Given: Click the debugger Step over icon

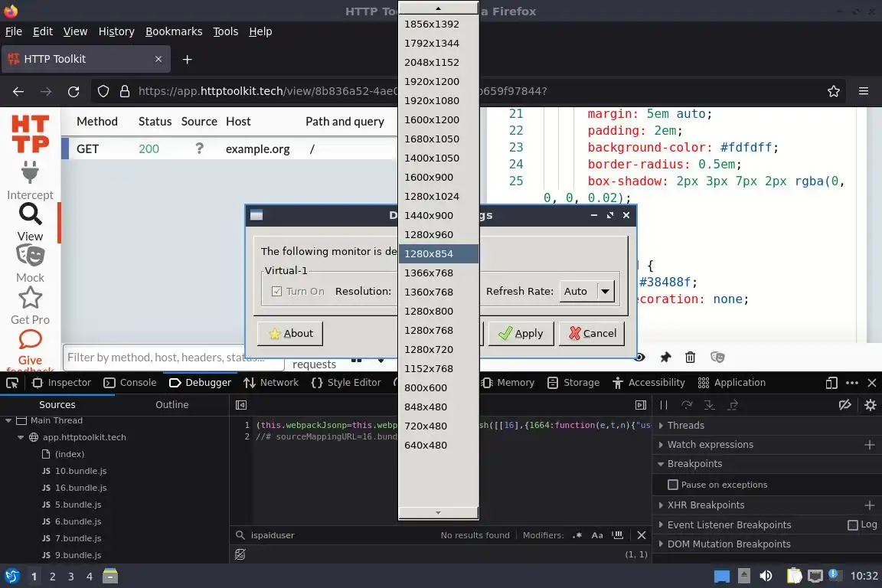Looking at the screenshot, I should pos(687,404).
